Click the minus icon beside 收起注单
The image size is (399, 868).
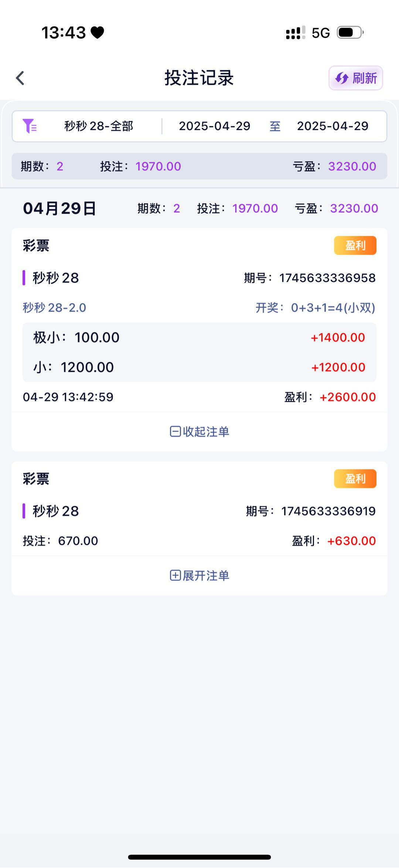coord(175,432)
